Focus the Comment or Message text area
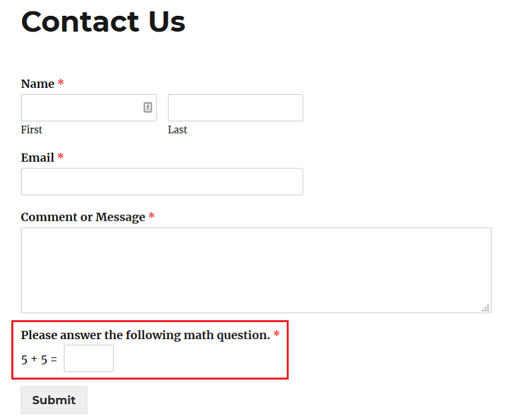This screenshot has width=506, height=420. click(256, 270)
